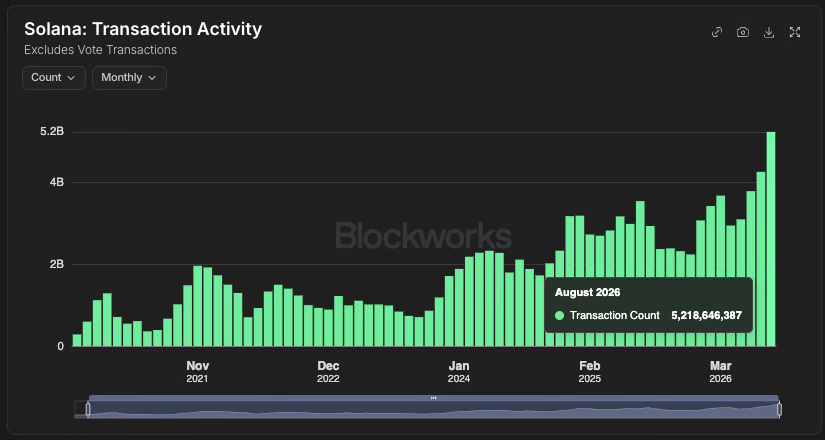Click 'Transaction Count' tooltip label
This screenshot has width=825, height=440.
[x=615, y=316]
